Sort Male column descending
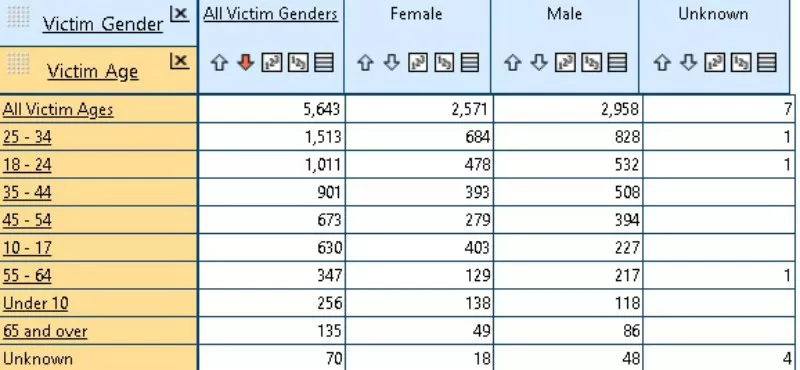 coord(539,63)
